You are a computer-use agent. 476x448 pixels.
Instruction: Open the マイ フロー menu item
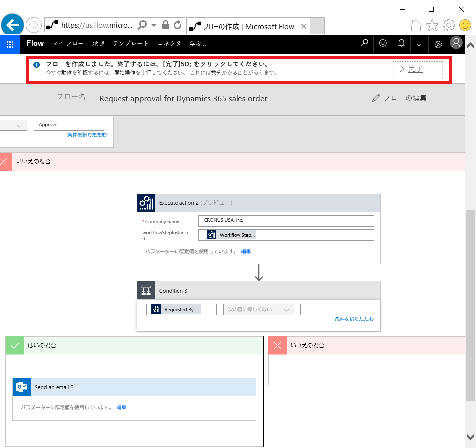pos(68,44)
